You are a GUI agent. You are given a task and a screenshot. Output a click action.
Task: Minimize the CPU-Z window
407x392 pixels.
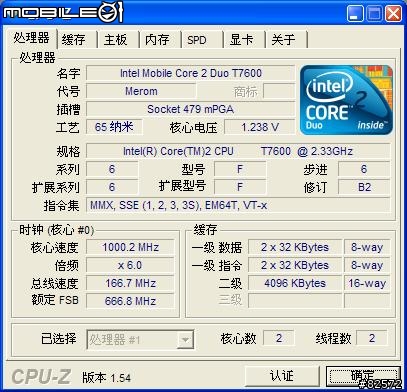pyautogui.click(x=355, y=14)
